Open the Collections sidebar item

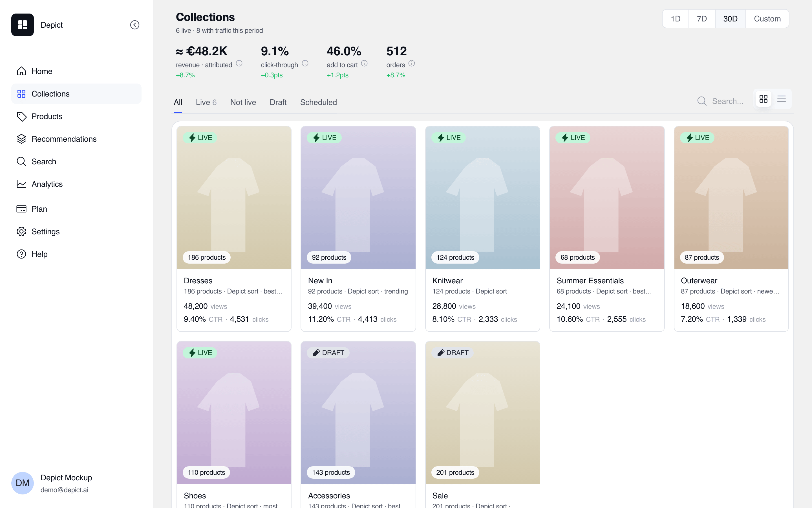(76, 94)
